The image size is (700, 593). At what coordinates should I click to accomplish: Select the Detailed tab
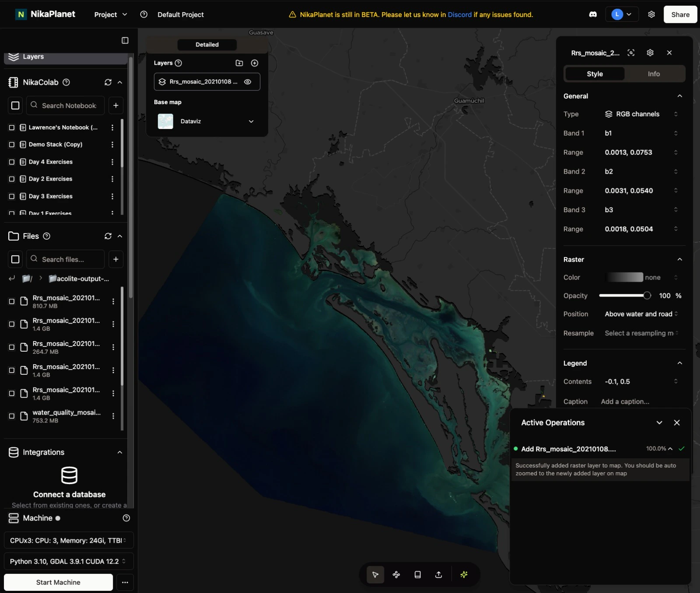[x=207, y=45]
